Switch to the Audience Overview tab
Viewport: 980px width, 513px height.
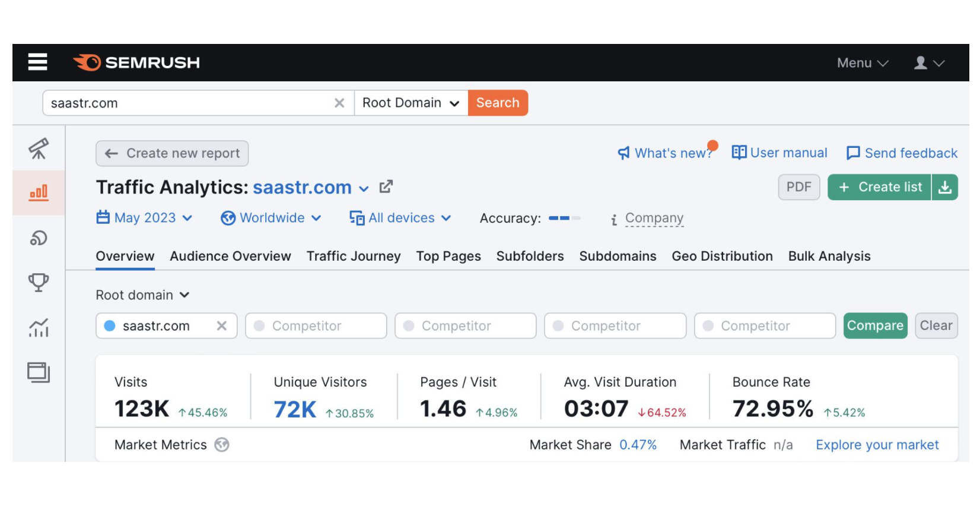[231, 256]
